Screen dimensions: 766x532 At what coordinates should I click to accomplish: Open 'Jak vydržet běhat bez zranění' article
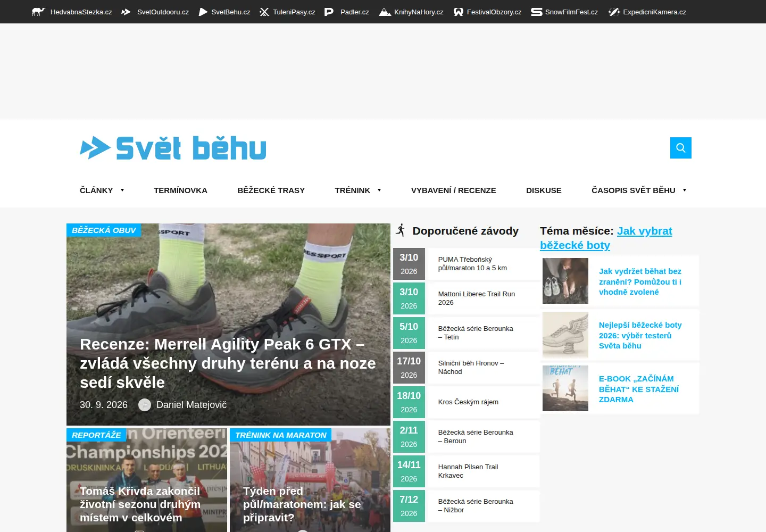(x=640, y=281)
